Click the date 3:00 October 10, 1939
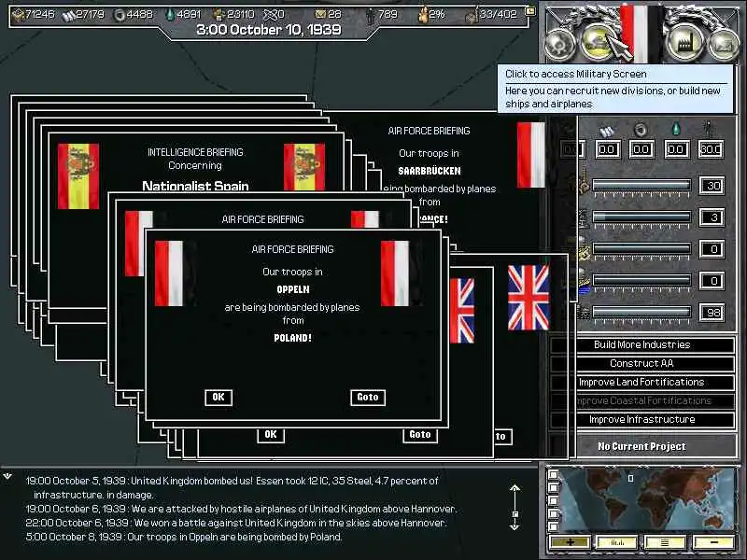Viewport: 747px width, 560px height. pos(269,30)
